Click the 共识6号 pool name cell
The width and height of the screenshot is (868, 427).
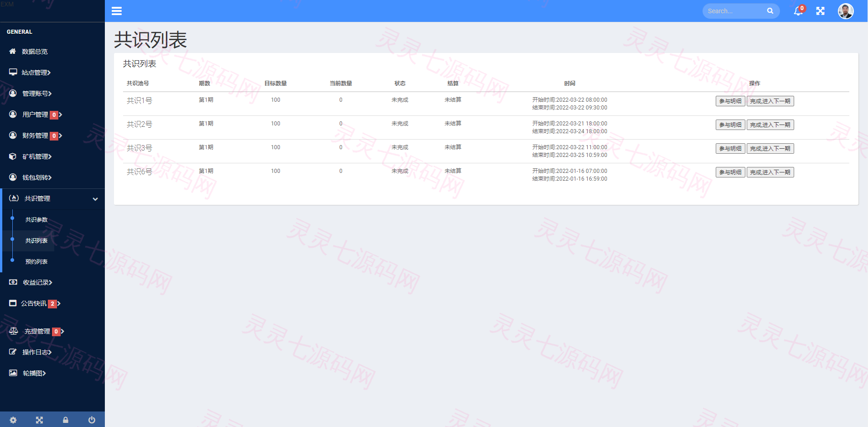139,172
